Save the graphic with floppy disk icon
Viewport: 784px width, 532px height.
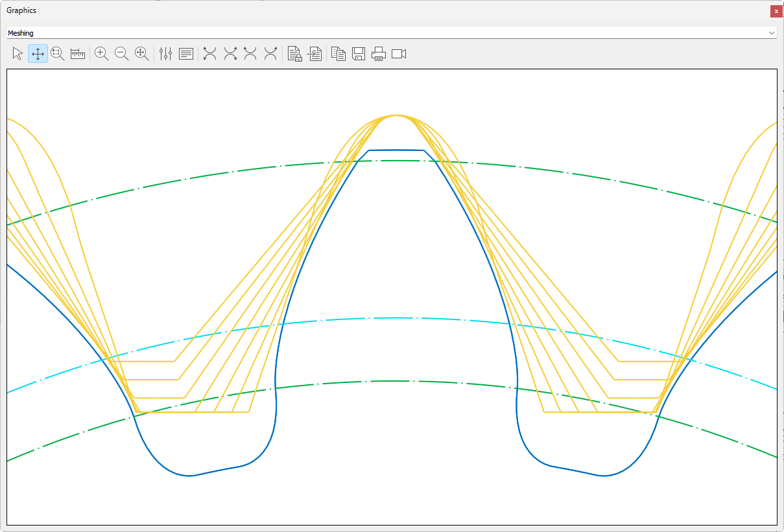(x=359, y=54)
